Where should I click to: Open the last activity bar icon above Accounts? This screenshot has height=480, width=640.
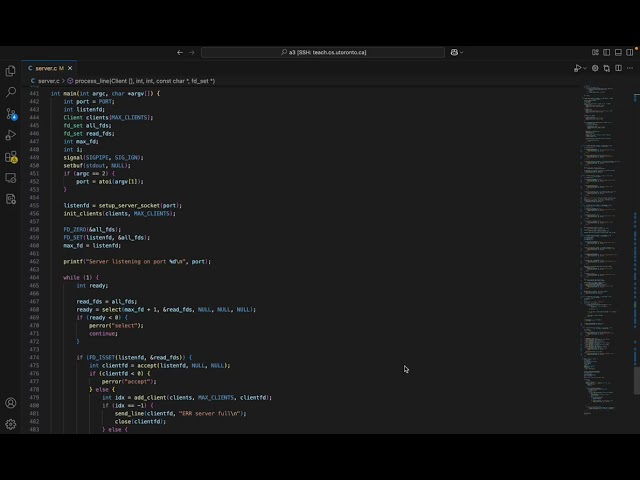(11, 199)
